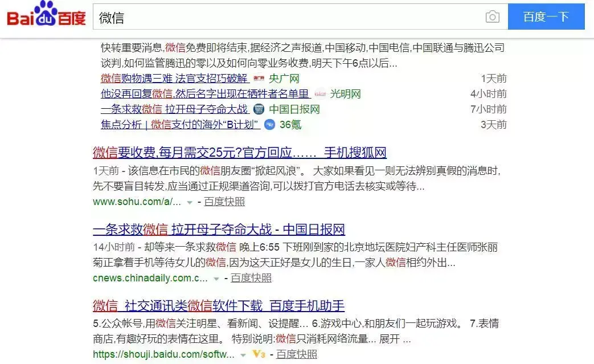Click the 央广网 source name
Image resolution: width=594 pixels, height=364 pixels.
(284, 79)
